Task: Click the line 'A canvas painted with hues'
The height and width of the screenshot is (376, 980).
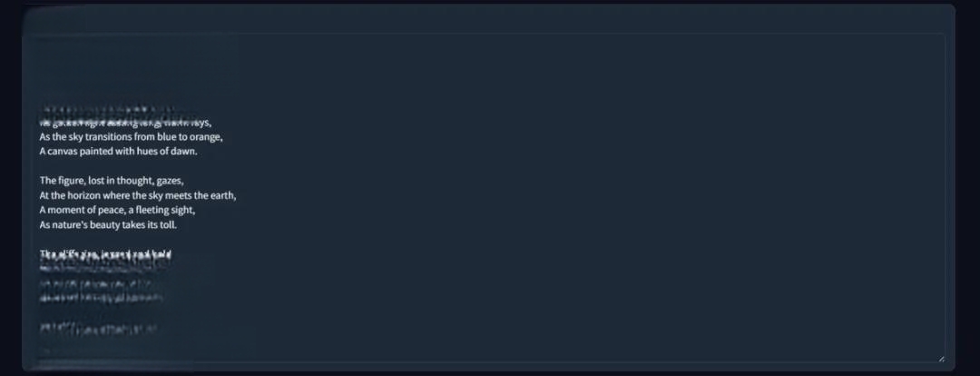Action: tap(118, 152)
